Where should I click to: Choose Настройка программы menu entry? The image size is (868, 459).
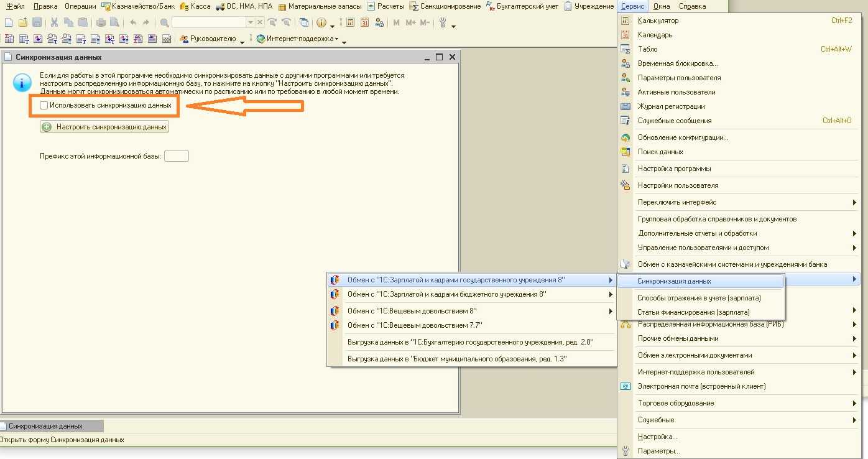point(675,169)
